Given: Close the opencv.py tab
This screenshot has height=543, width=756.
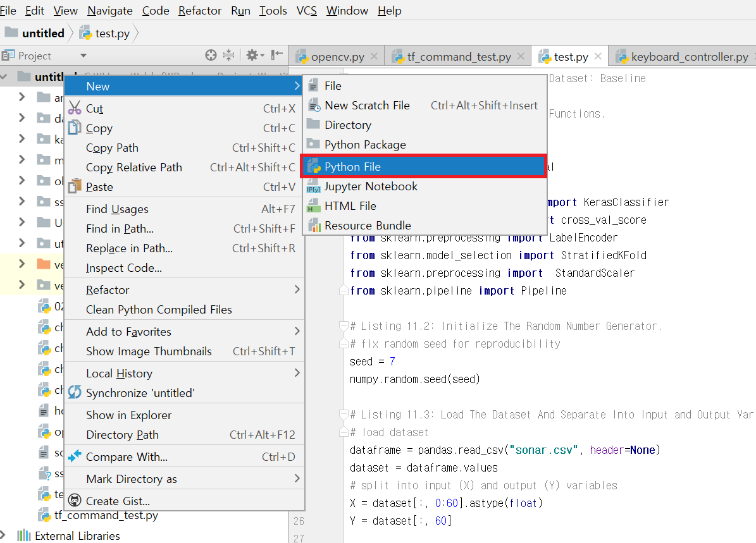Looking at the screenshot, I should (x=374, y=56).
